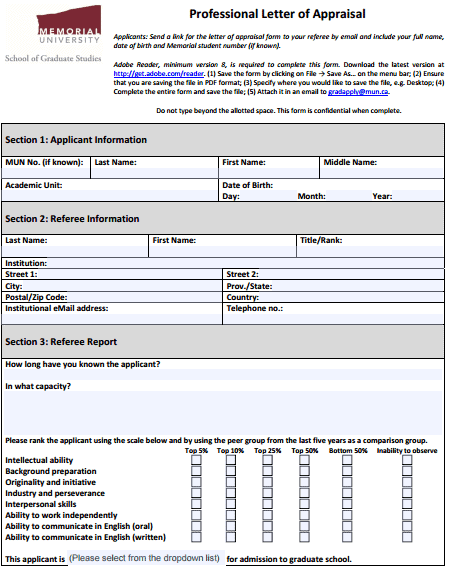The height and width of the screenshot is (573, 451).
Task: Click the Title/Rank field
Action: point(370,251)
